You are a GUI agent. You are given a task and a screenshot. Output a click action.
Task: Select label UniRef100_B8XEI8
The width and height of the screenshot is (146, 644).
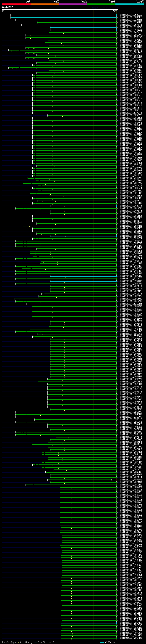tap(131, 50)
